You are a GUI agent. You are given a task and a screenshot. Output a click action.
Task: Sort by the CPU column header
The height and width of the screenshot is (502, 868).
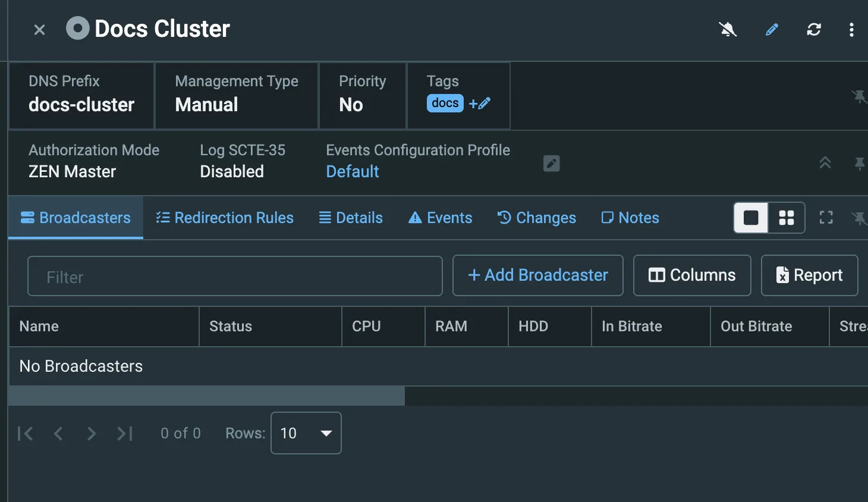coord(383,327)
